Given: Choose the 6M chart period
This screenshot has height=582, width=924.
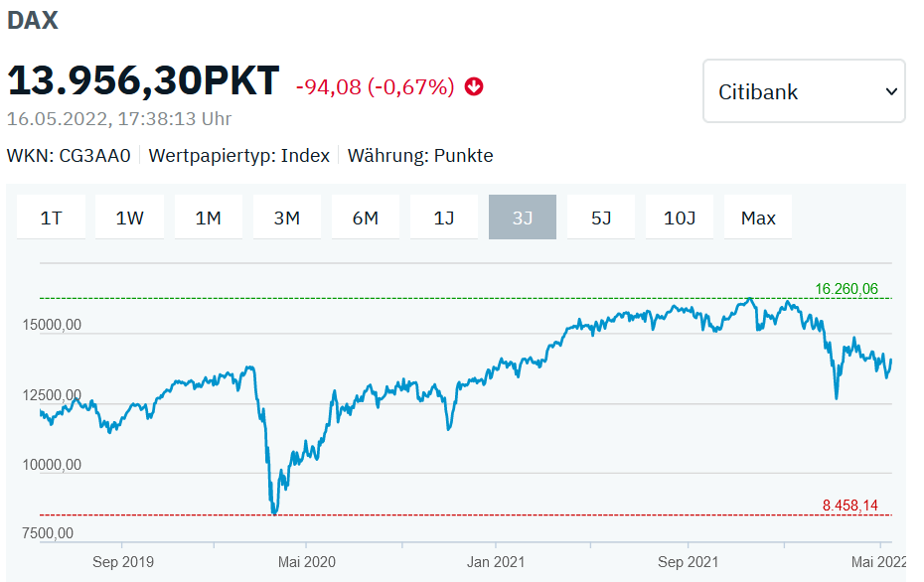Looking at the screenshot, I should pyautogui.click(x=366, y=218).
